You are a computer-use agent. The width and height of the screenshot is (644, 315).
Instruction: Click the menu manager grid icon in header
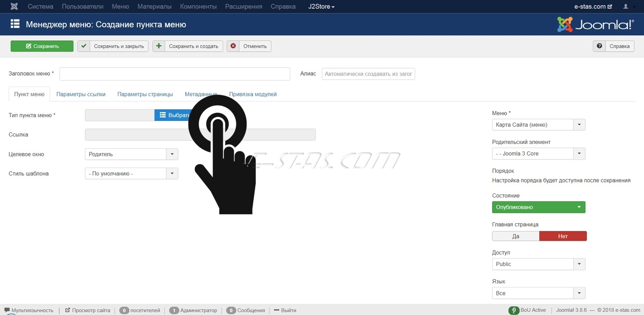click(x=15, y=24)
